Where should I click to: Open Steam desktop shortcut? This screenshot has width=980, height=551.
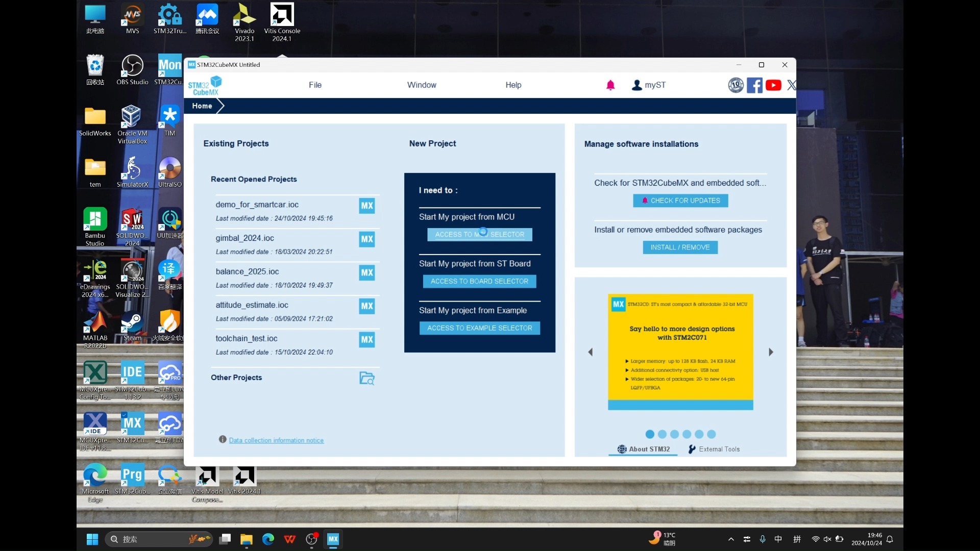132,327
